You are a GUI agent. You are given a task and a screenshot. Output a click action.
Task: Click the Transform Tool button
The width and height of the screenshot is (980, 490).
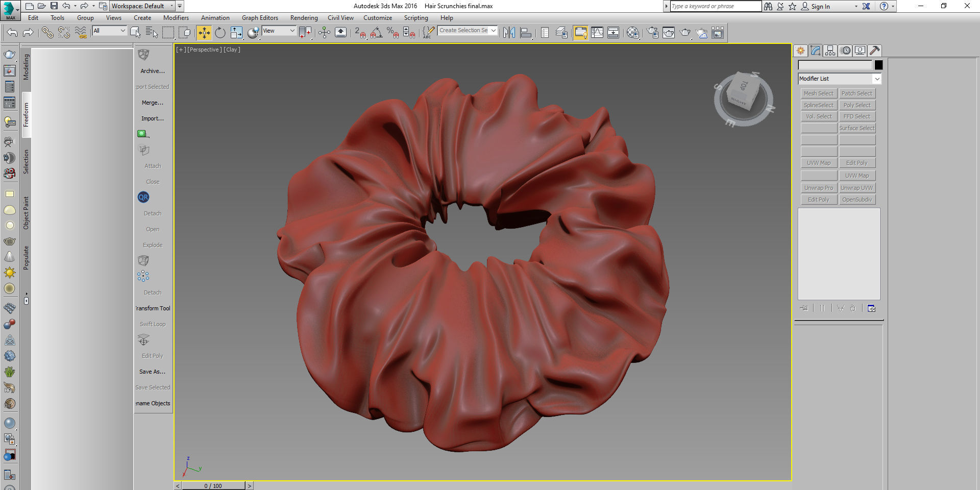[153, 308]
